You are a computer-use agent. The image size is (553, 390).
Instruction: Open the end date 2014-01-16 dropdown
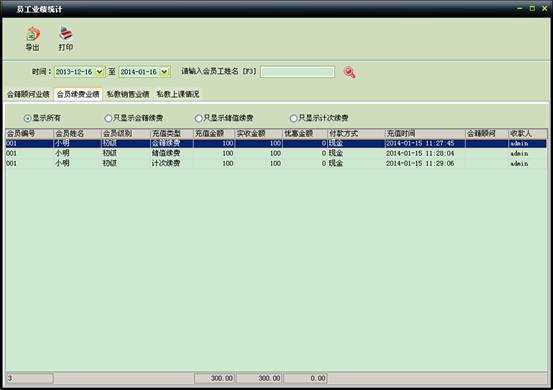point(164,72)
